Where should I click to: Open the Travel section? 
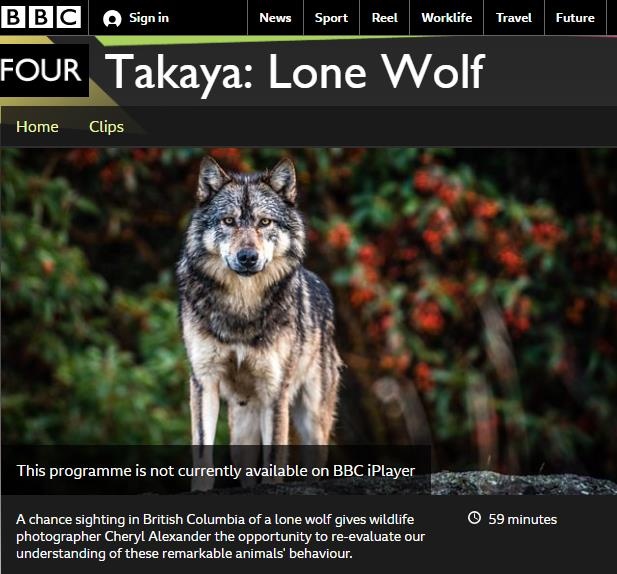(x=514, y=18)
